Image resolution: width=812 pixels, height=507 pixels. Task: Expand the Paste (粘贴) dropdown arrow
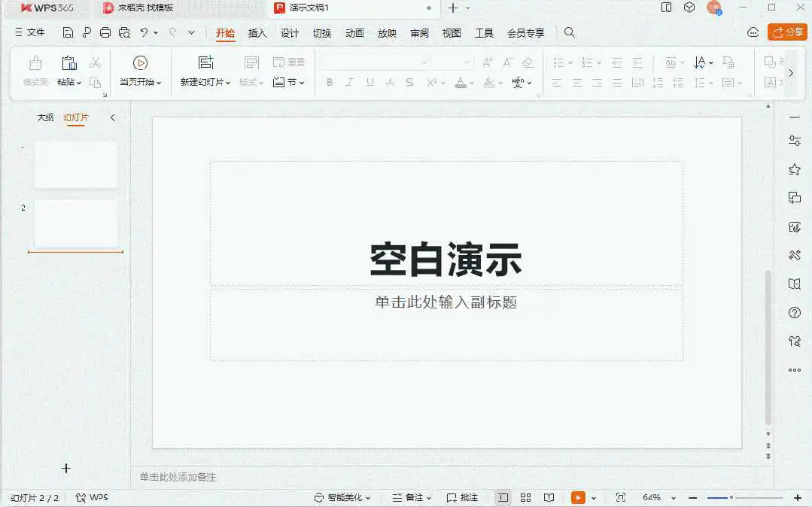(79, 83)
